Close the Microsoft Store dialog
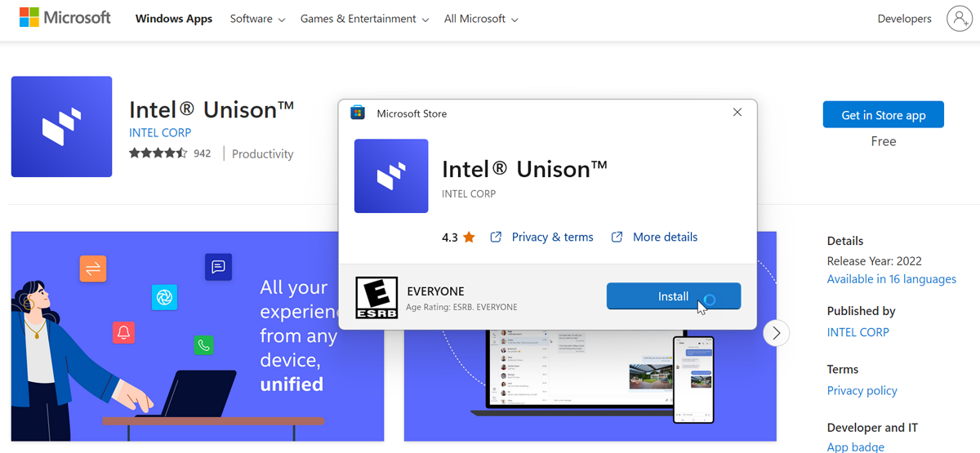980x453 pixels. [x=737, y=113]
